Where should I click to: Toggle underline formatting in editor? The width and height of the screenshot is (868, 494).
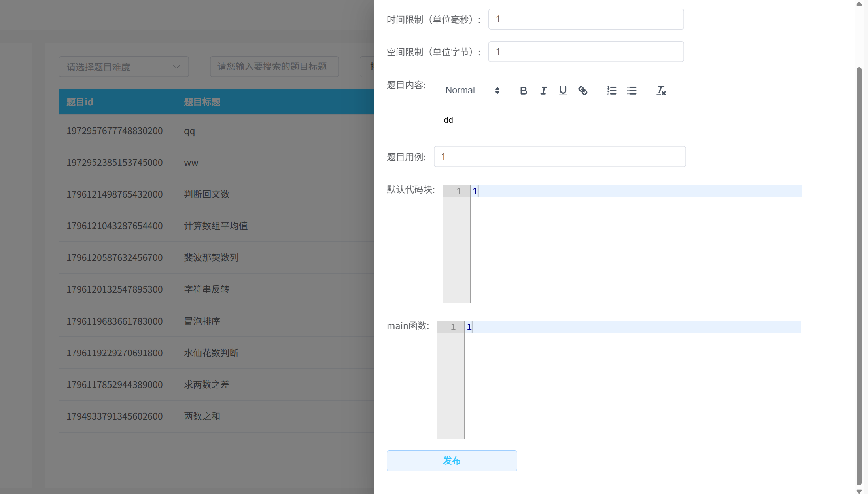pos(563,91)
